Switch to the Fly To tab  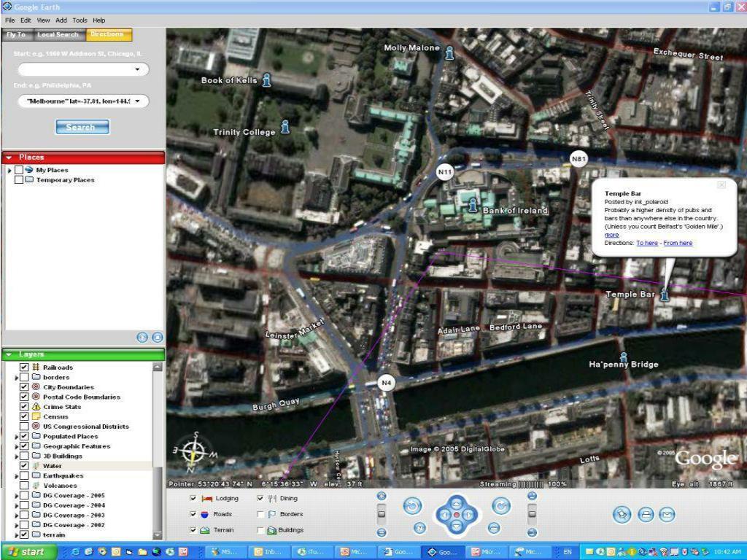[17, 35]
